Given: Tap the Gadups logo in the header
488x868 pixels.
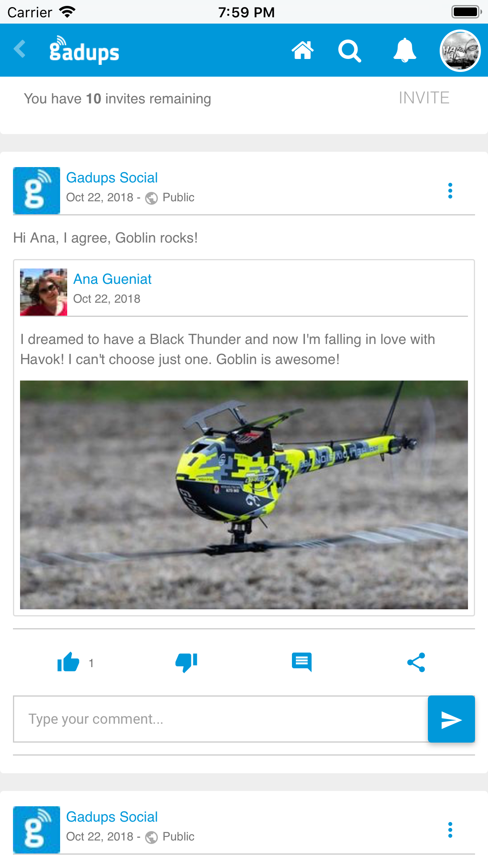Looking at the screenshot, I should (84, 50).
